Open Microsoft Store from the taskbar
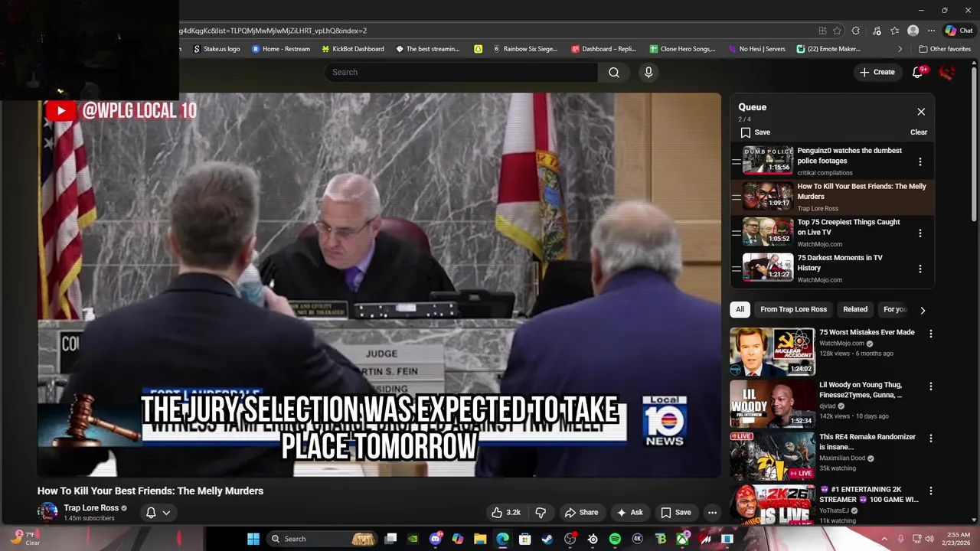Image resolution: width=980 pixels, height=551 pixels. click(x=525, y=539)
